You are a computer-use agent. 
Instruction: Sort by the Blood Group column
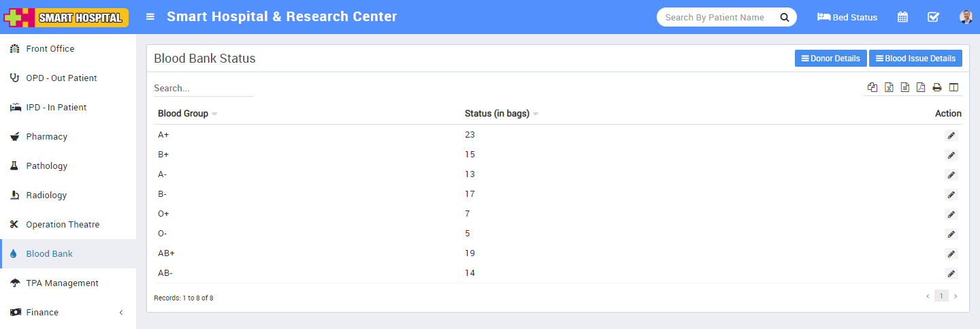pyautogui.click(x=183, y=114)
